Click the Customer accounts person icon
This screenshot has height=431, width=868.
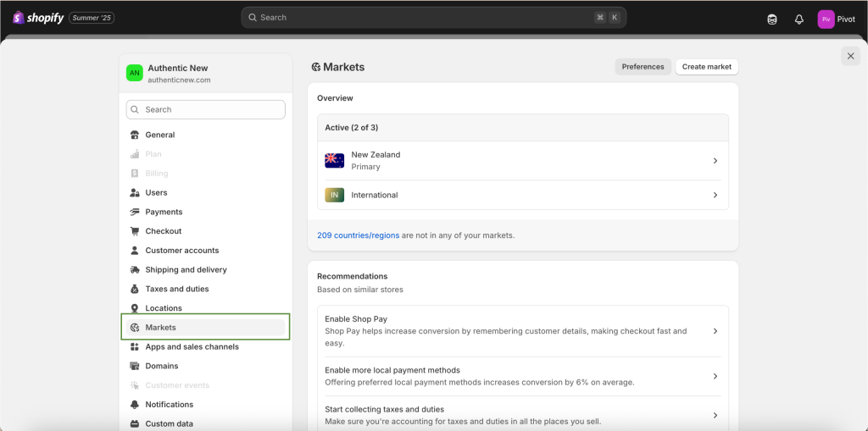coord(135,251)
